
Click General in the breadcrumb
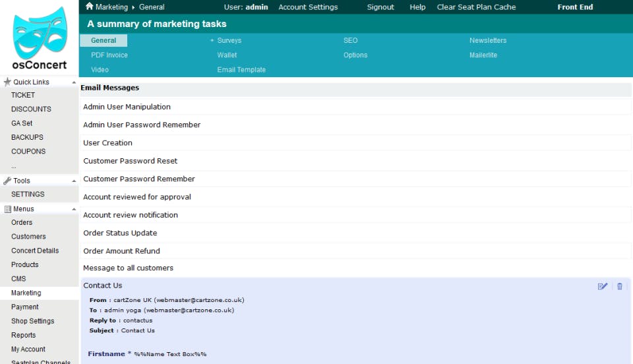(x=152, y=7)
